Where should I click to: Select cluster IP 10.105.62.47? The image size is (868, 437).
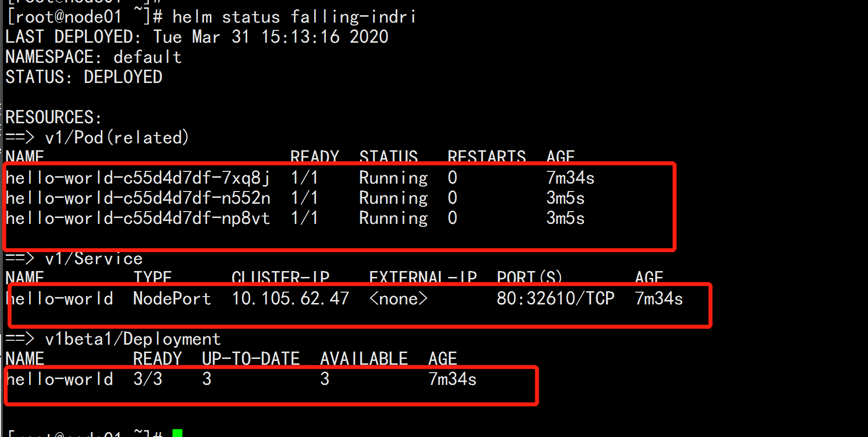point(290,299)
